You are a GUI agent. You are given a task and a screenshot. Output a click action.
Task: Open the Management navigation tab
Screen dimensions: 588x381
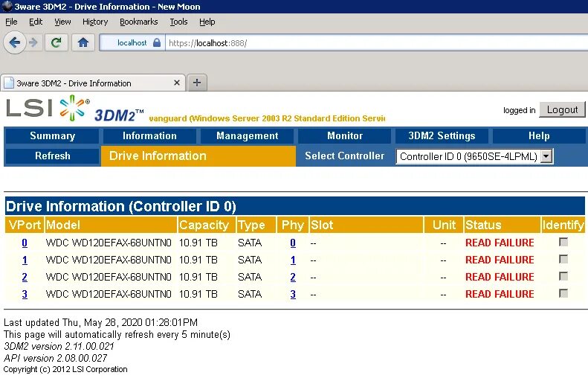[x=247, y=136]
